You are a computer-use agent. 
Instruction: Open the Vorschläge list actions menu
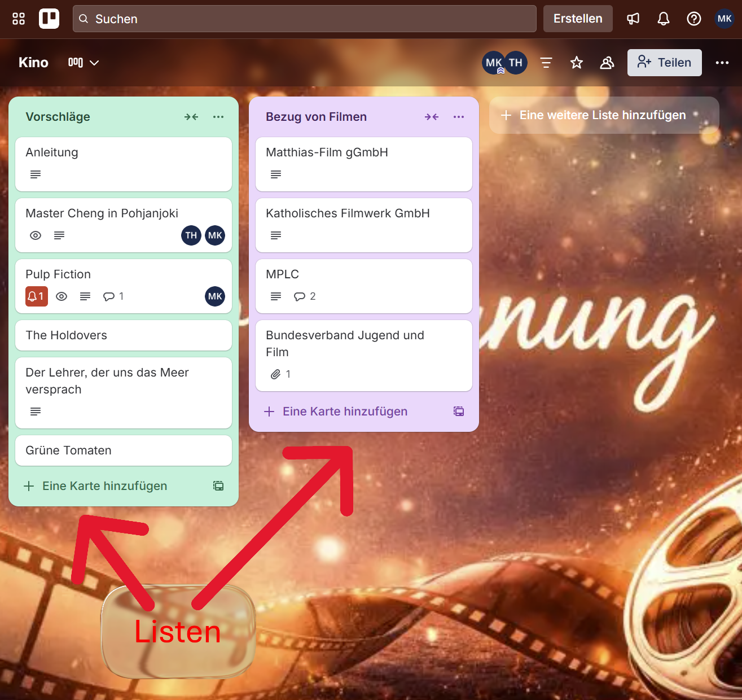218,117
